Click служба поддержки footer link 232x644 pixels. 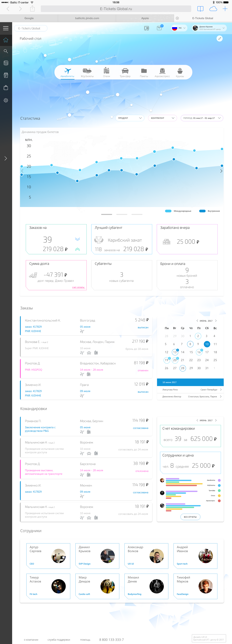click(59, 640)
